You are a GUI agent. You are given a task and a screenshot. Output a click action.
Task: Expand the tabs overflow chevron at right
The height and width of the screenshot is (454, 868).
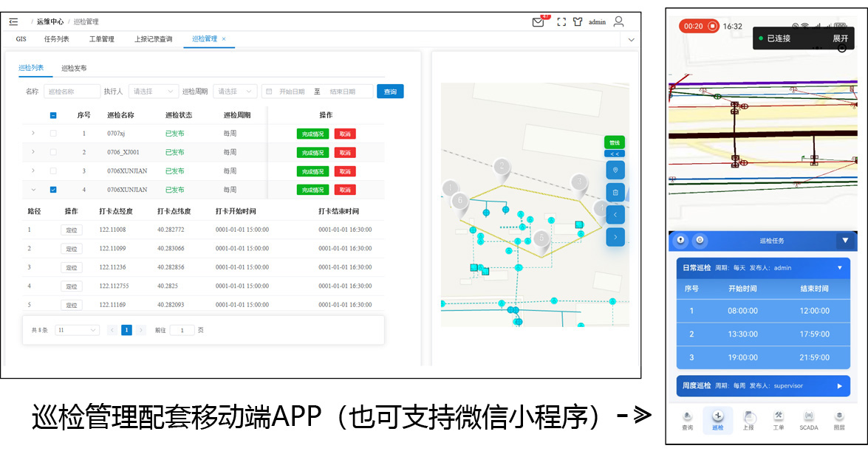(631, 40)
